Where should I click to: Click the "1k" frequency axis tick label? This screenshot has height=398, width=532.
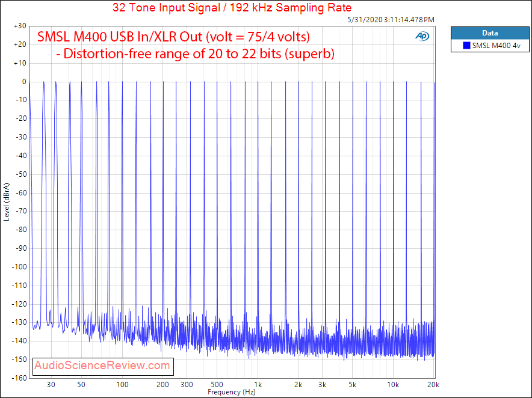[x=258, y=385]
